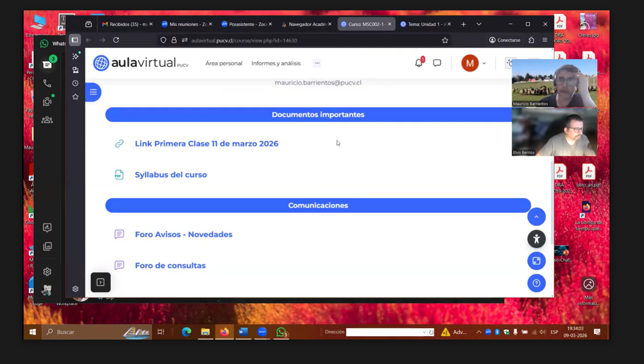Click the blue help question mark button

pos(536,283)
